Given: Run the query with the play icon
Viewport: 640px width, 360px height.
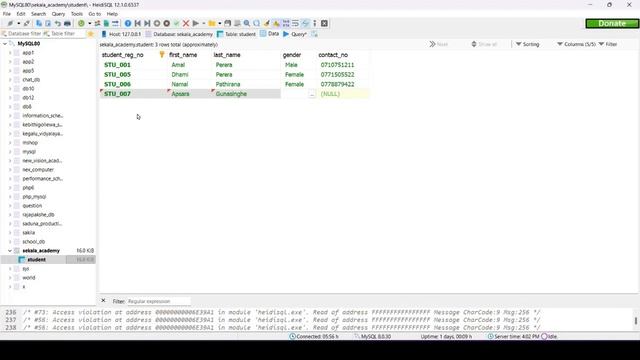Looking at the screenshot, I should tap(196, 24).
